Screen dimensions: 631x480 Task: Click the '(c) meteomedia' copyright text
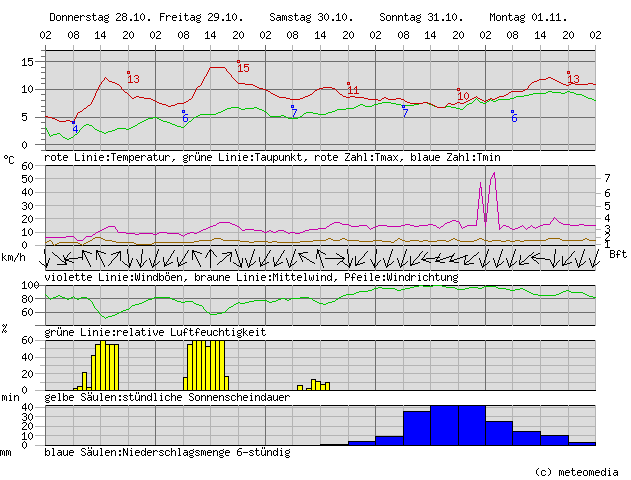(x=577, y=471)
